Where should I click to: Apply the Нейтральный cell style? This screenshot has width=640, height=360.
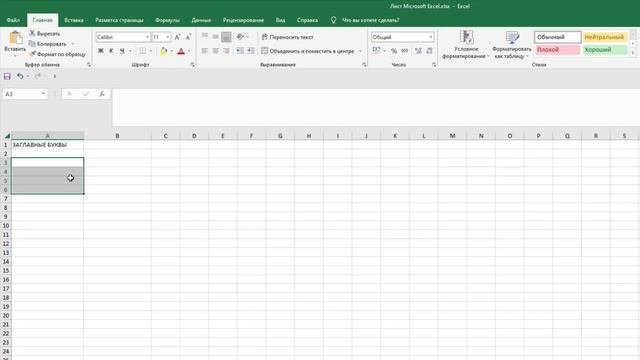[605, 37]
